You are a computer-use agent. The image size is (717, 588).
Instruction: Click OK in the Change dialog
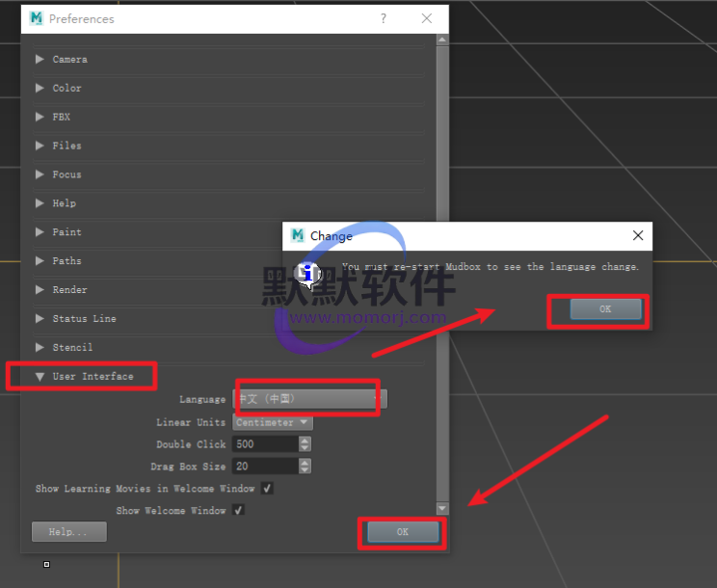(605, 309)
